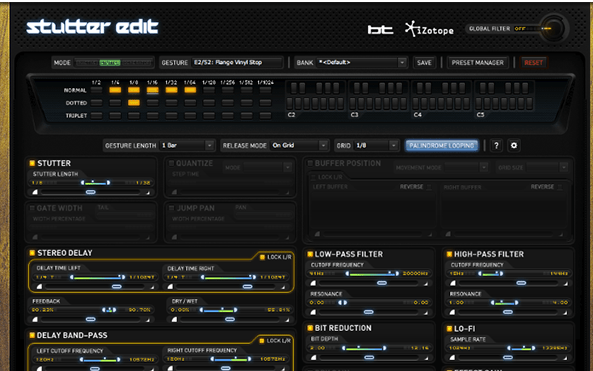Select the last Mode segment
The height and width of the screenshot is (371, 593).
[x=136, y=63]
